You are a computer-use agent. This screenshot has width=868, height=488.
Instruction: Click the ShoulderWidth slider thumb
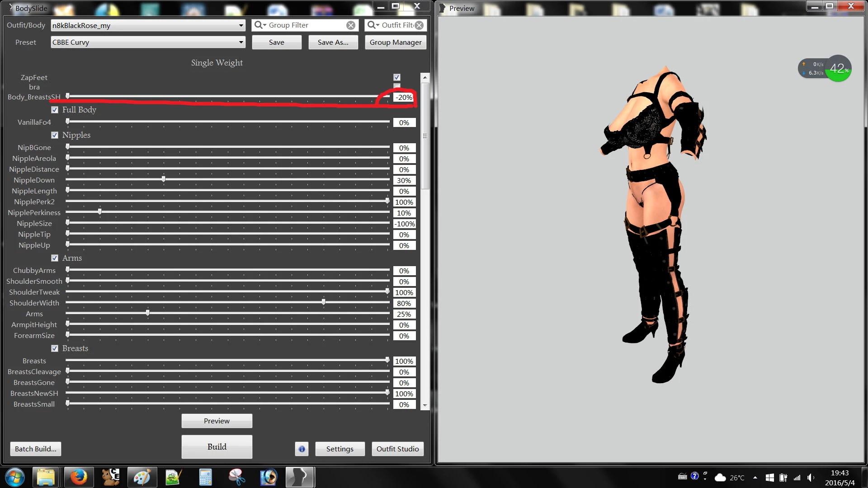pos(324,302)
